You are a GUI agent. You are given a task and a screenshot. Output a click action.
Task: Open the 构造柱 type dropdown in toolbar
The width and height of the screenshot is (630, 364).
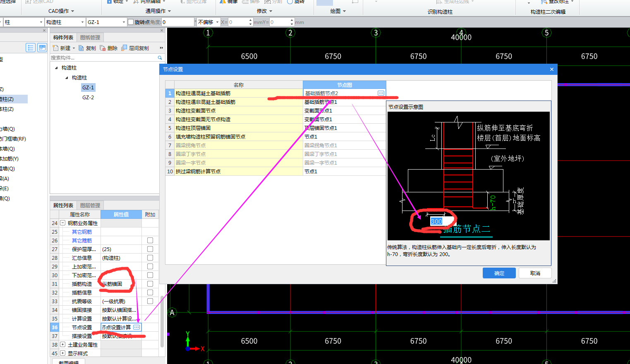click(82, 22)
